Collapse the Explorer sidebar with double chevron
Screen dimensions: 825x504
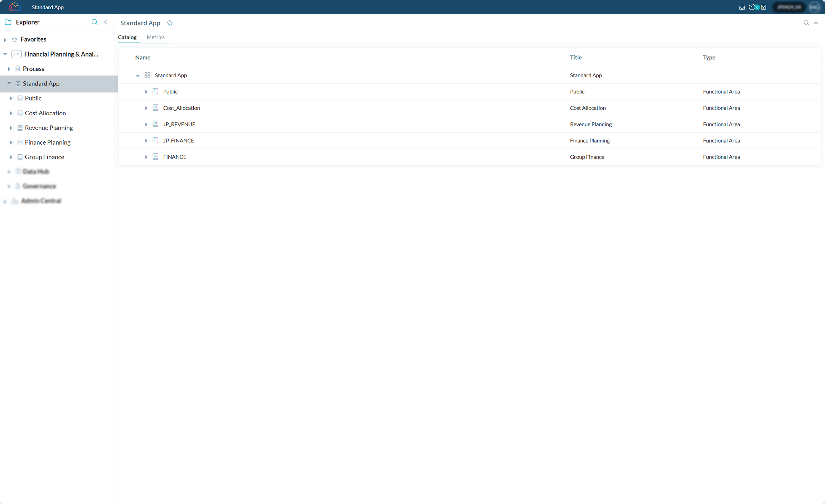coord(105,22)
